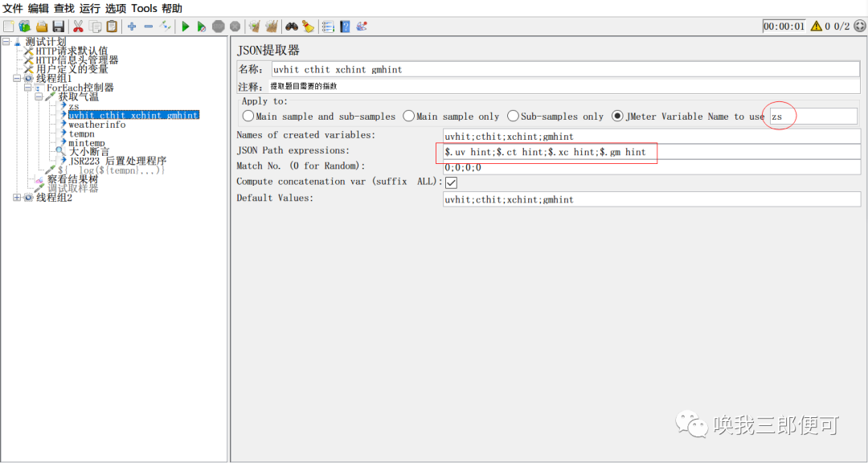868x463 pixels.
Task: Click the 00:00:01 elapsed time display
Action: (x=784, y=26)
